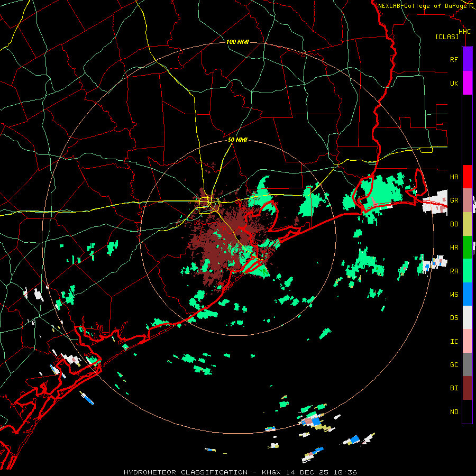This screenshot has height=476, width=476.
Task: Click the BD legend label
Action: 454,224
